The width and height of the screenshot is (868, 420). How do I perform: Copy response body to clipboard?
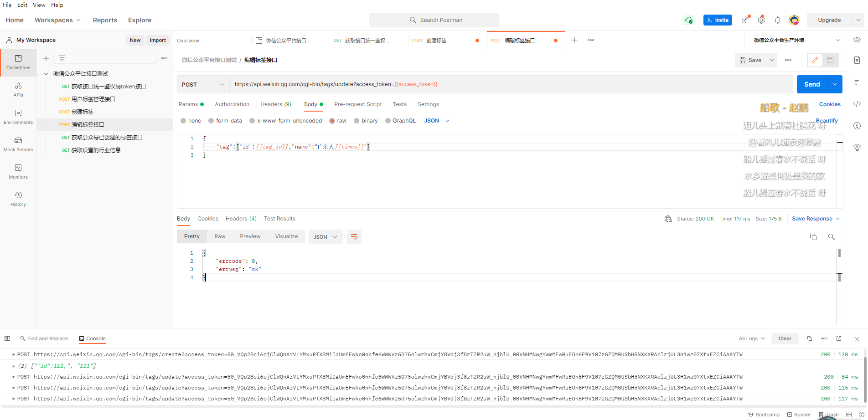point(813,237)
